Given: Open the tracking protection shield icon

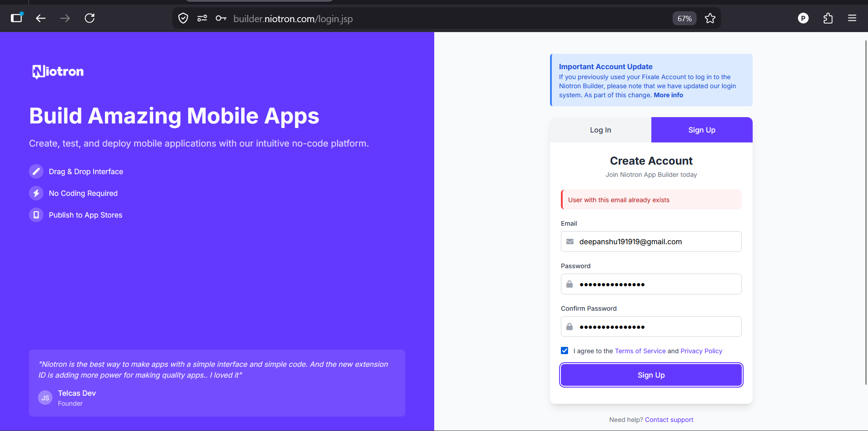Looking at the screenshot, I should point(183,18).
